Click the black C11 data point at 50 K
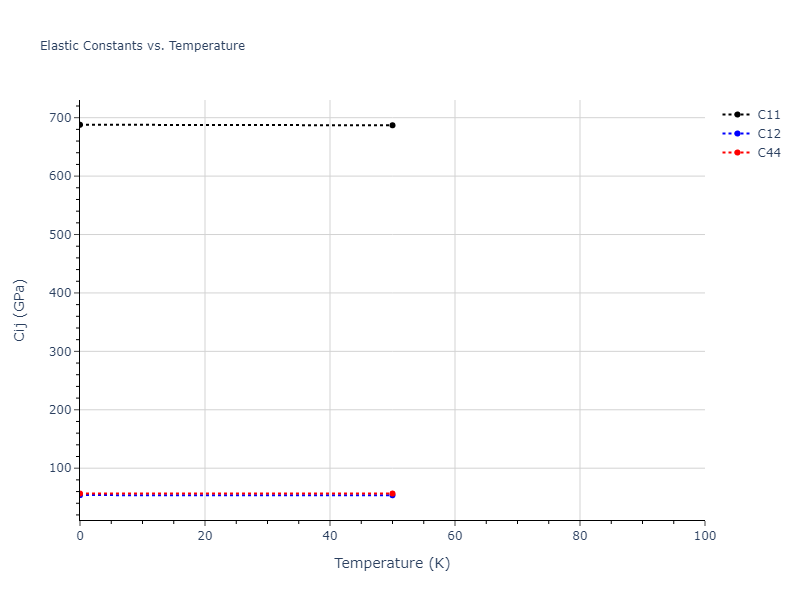 392,125
